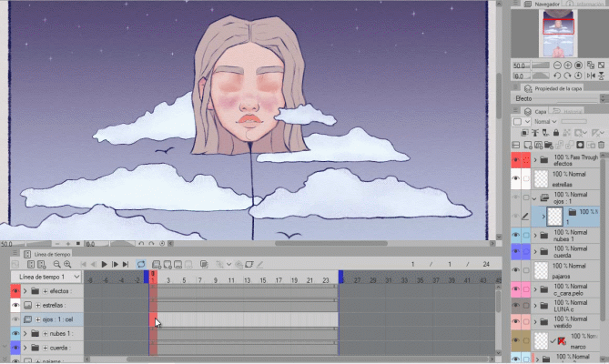The height and width of the screenshot is (364, 609).
Task: Delete the selected layer with trash icon
Action: pyautogui.click(x=601, y=145)
